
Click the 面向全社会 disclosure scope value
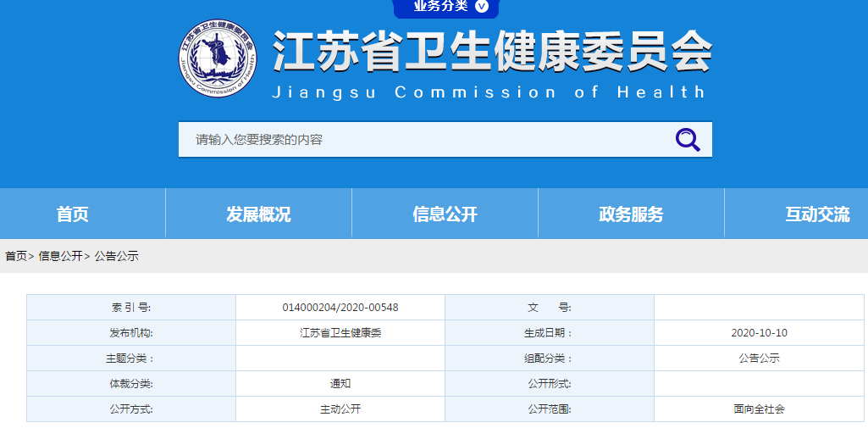point(759,409)
